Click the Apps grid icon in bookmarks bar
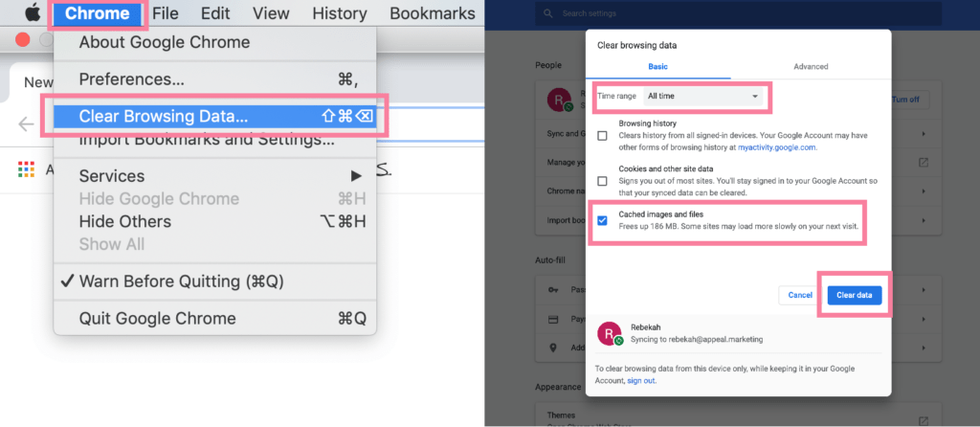 click(x=26, y=169)
